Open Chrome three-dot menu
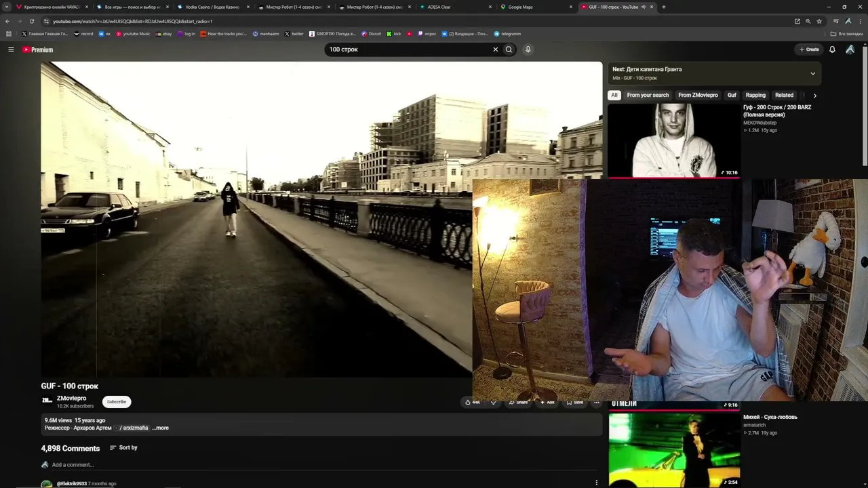Viewport: 868px width, 488px height. pyautogui.click(x=860, y=21)
